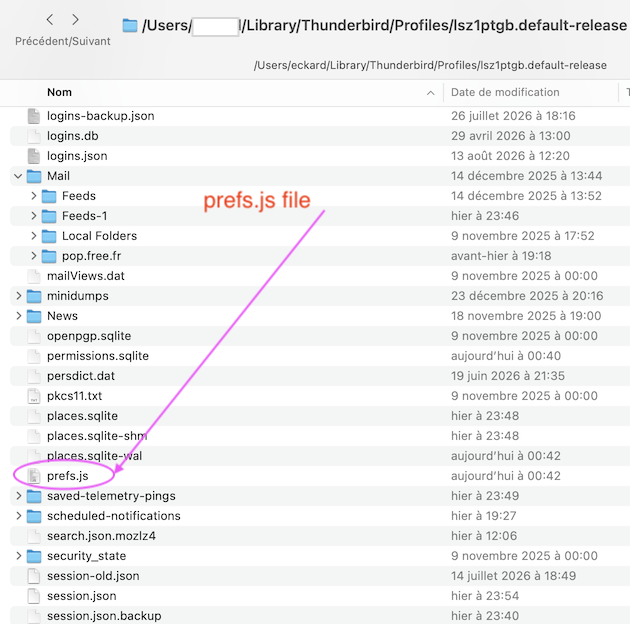Select the prefs.js file icon
Viewport: 630px width, 624px height.
(34, 476)
